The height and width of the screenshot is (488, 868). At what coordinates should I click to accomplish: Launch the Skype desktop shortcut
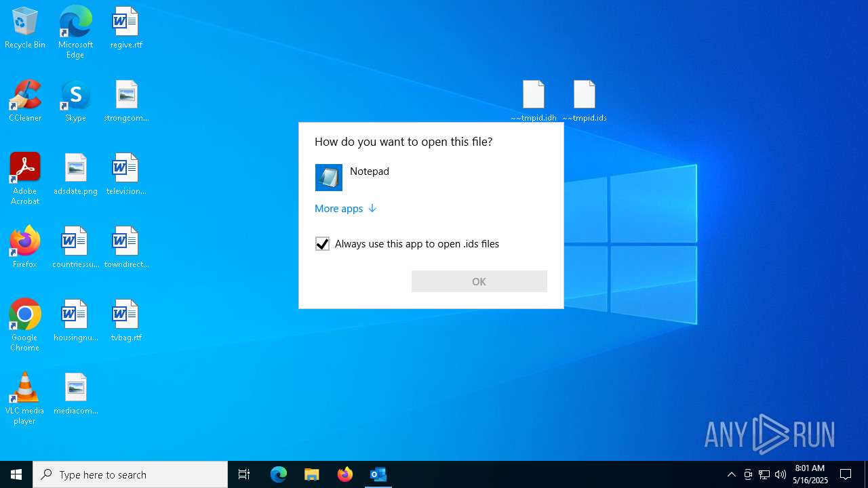(75, 102)
